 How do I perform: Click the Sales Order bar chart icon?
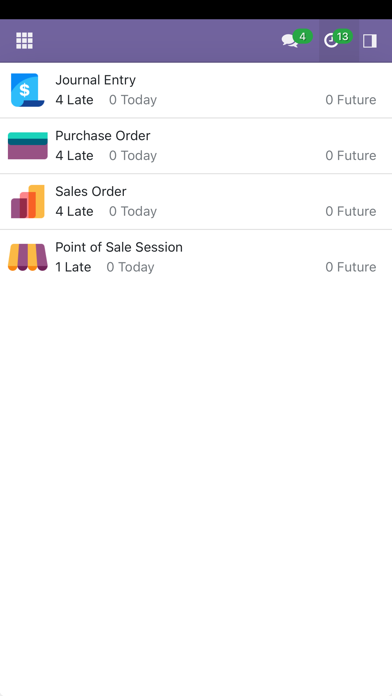(28, 202)
